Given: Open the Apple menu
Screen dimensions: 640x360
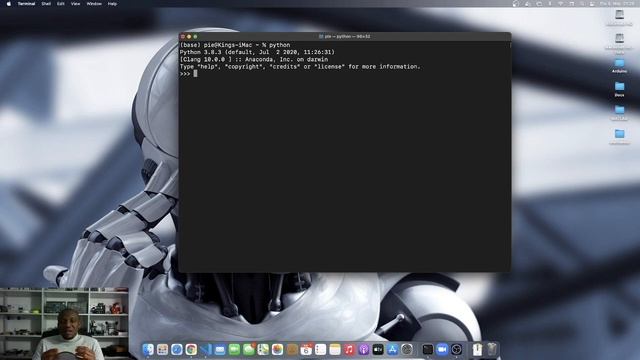Looking at the screenshot, I should coord(9,4).
